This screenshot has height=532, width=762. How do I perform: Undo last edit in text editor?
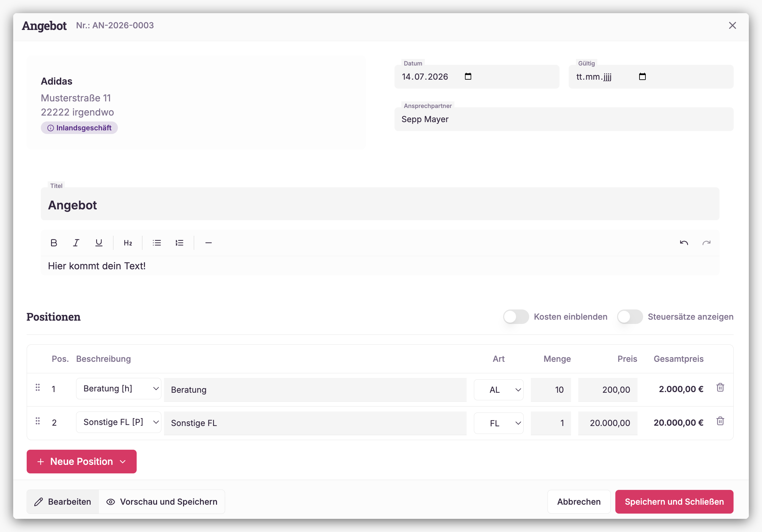[x=684, y=243]
